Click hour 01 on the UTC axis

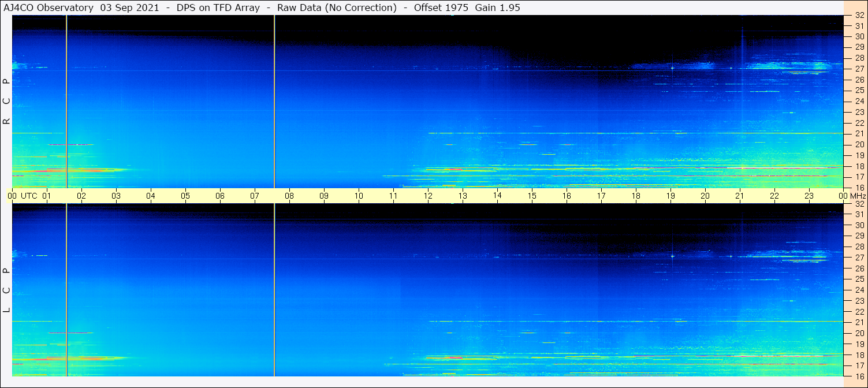pyautogui.click(x=47, y=196)
